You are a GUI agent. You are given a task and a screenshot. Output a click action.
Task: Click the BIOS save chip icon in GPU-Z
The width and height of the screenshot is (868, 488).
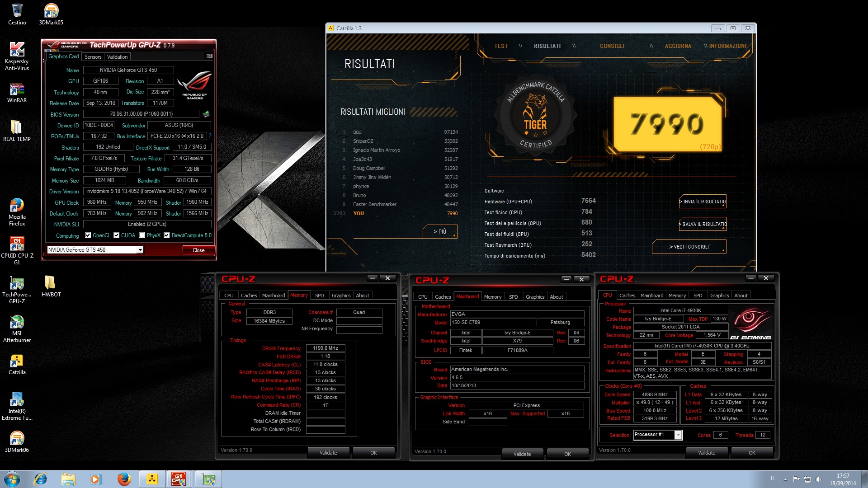coord(206,114)
